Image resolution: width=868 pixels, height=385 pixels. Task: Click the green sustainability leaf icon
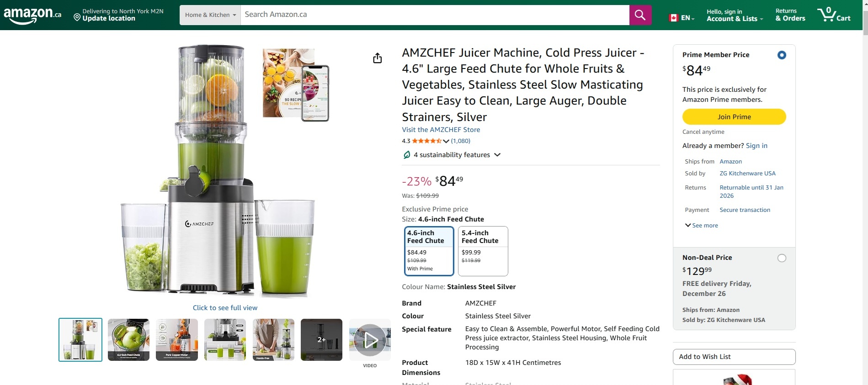pyautogui.click(x=406, y=154)
